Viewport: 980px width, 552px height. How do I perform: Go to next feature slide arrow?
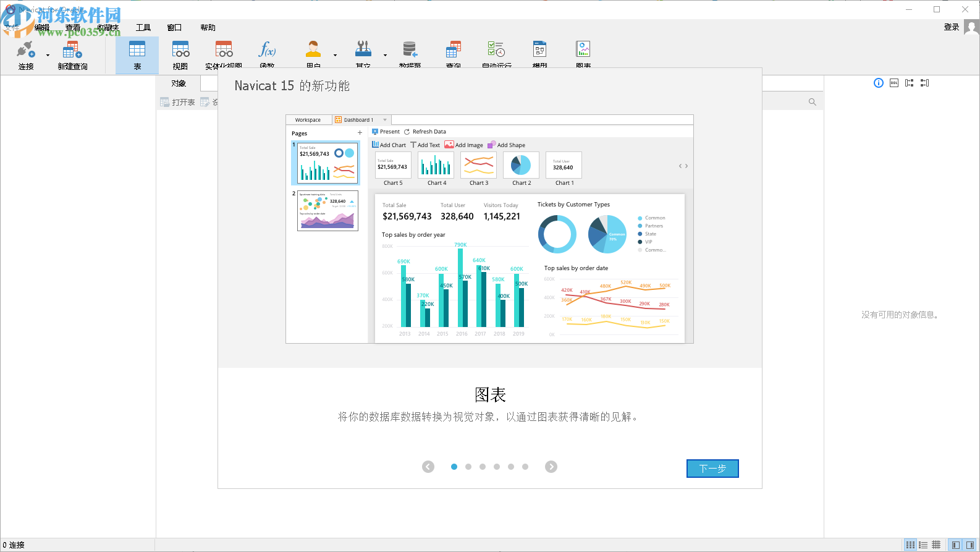(551, 467)
